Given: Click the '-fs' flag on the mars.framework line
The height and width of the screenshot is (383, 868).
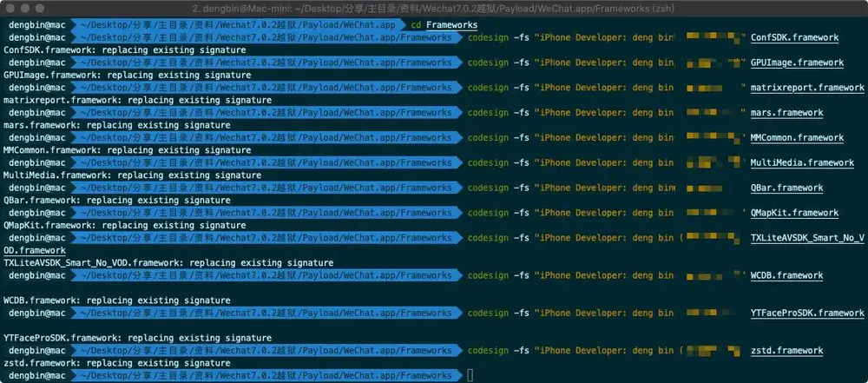Looking at the screenshot, I should tap(521, 113).
